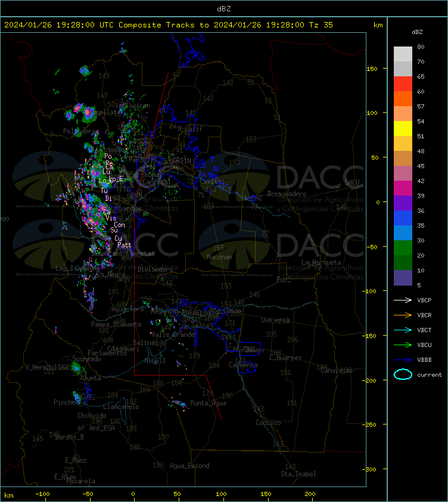Viewport: 448px width, 502px height.
Task: Click the cyan VBCT arrow legend icon
Action: (x=403, y=330)
